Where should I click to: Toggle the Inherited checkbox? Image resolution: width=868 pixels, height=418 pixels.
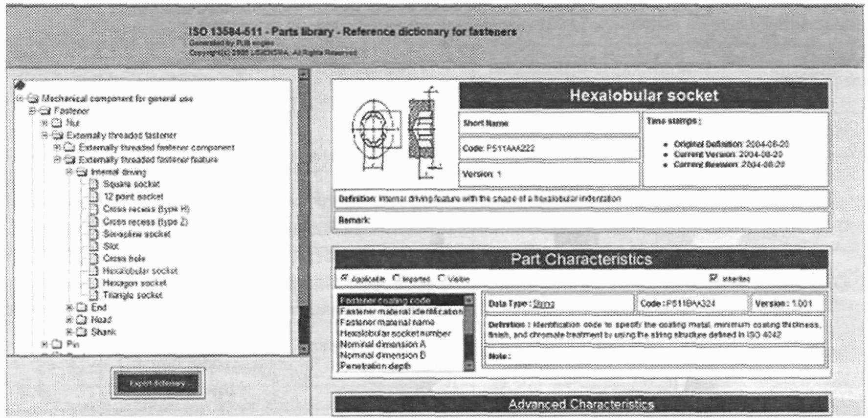pos(713,278)
